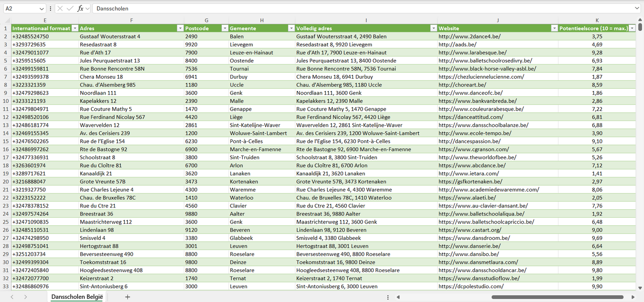Open the Gemeente column filter dropdown

[x=291, y=28]
